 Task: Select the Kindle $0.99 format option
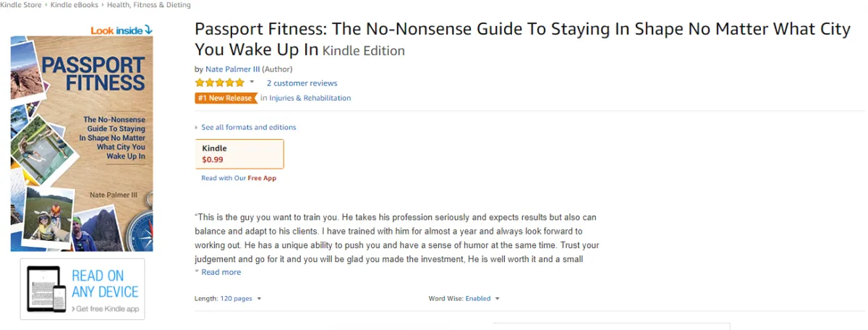[239, 154]
